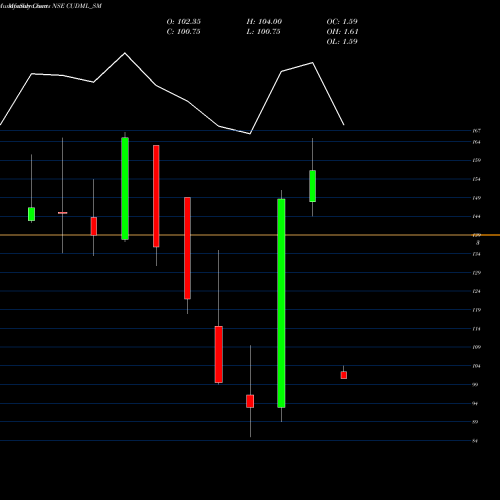Click the tallest green candlestick body
Image resolution: width=500 pixels, height=500 pixels.
(281, 303)
